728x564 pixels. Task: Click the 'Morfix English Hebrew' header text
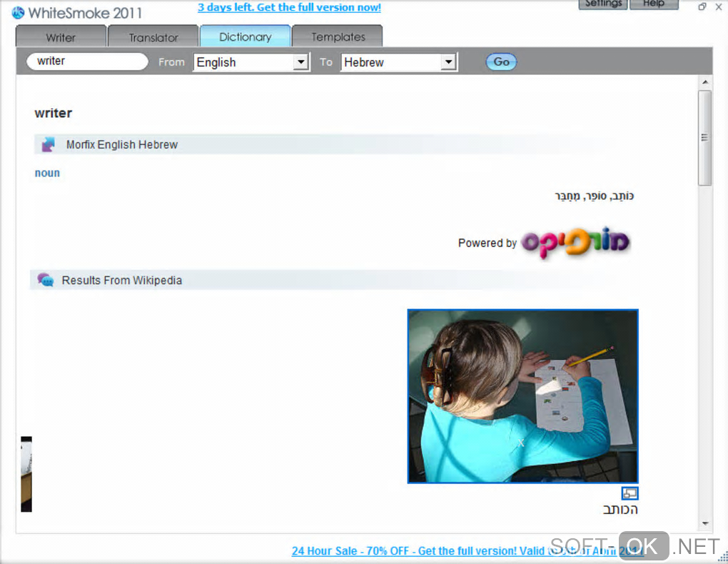pyautogui.click(x=122, y=144)
